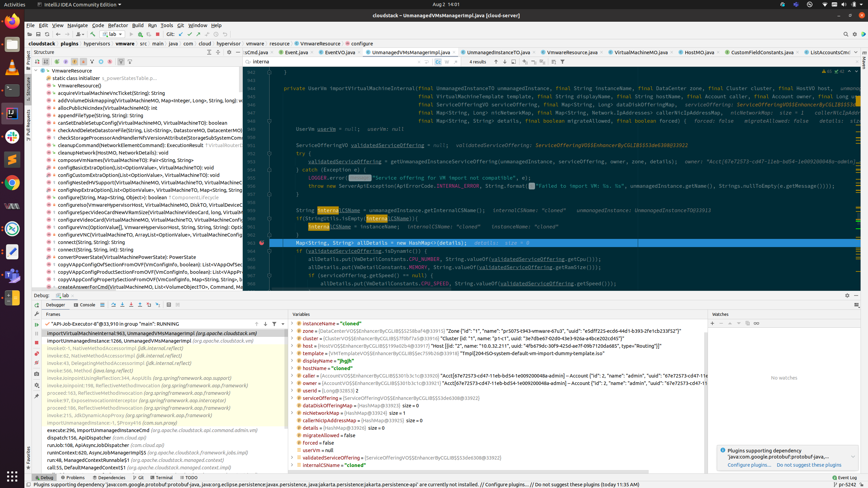The width and height of the screenshot is (868, 488).
Task: Select the Force Step Into icon
Action: (x=131, y=305)
